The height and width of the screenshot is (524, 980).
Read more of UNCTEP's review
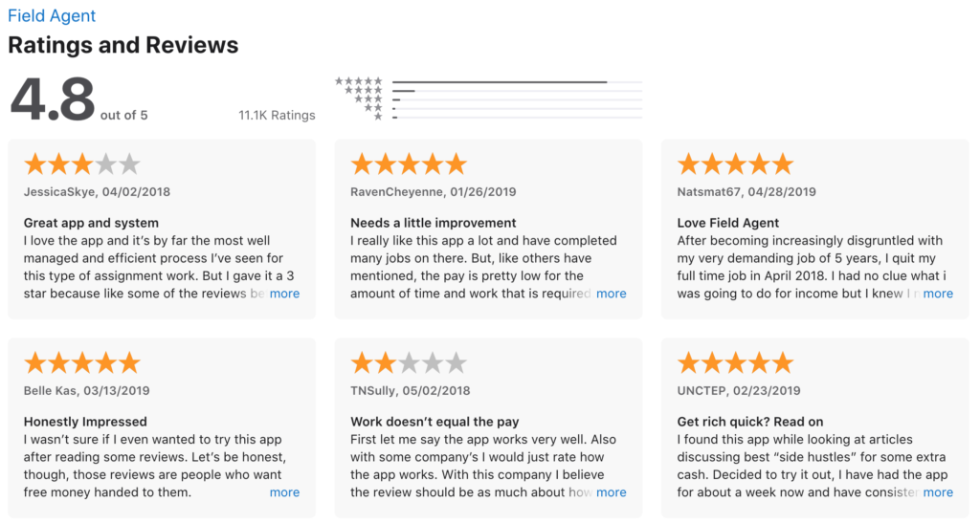938,492
